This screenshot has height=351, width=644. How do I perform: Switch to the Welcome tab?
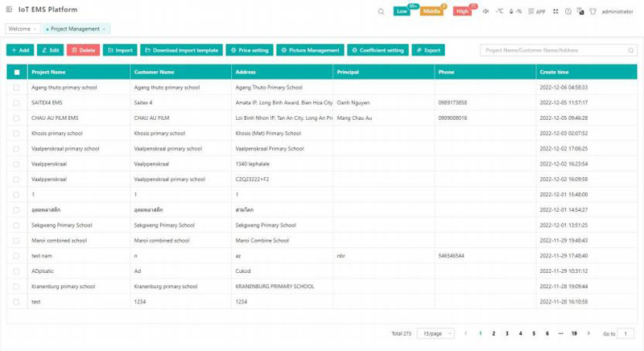19,29
